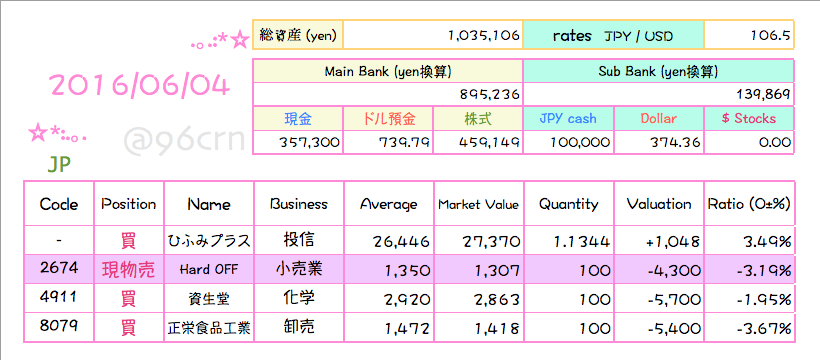Click stock code 4911 for 資生堂
This screenshot has height=360, width=820.
coord(59,297)
